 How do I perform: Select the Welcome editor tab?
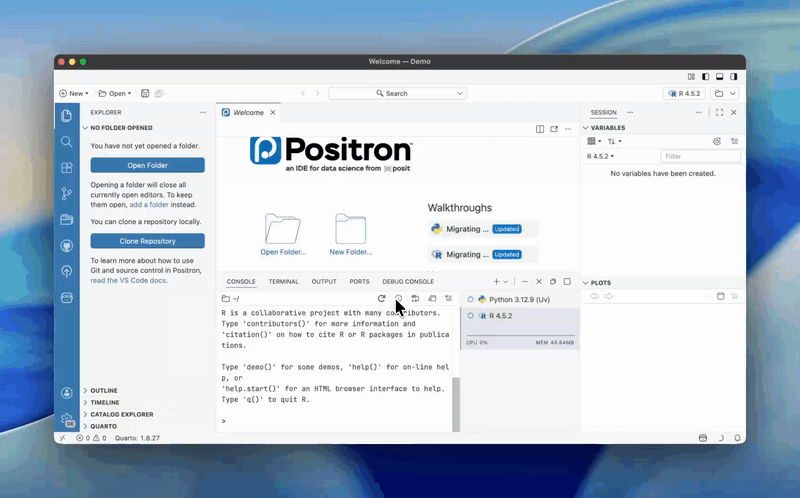[248, 112]
